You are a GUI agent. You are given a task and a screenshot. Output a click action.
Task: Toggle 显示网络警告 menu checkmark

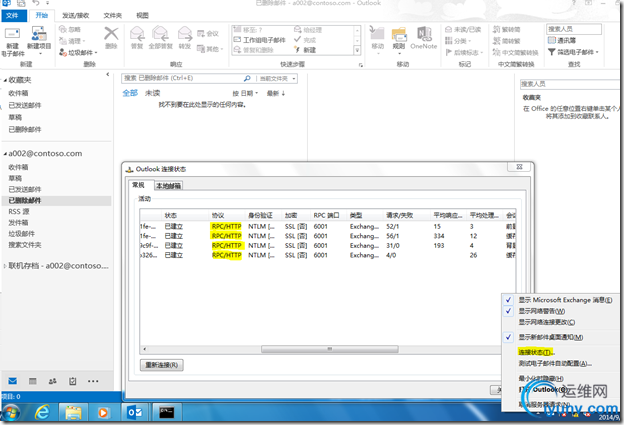coord(508,311)
